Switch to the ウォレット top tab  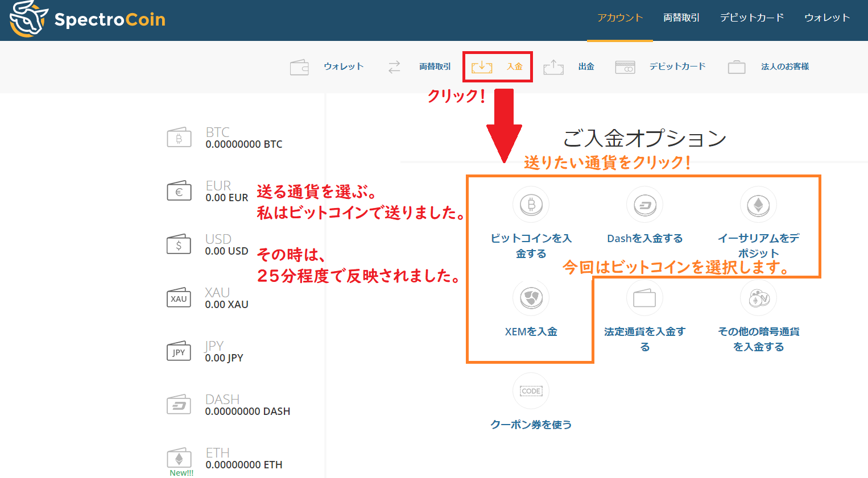click(826, 17)
